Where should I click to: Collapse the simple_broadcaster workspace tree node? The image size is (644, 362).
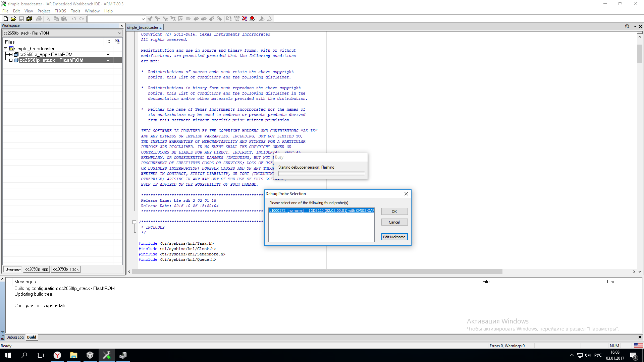5,49
